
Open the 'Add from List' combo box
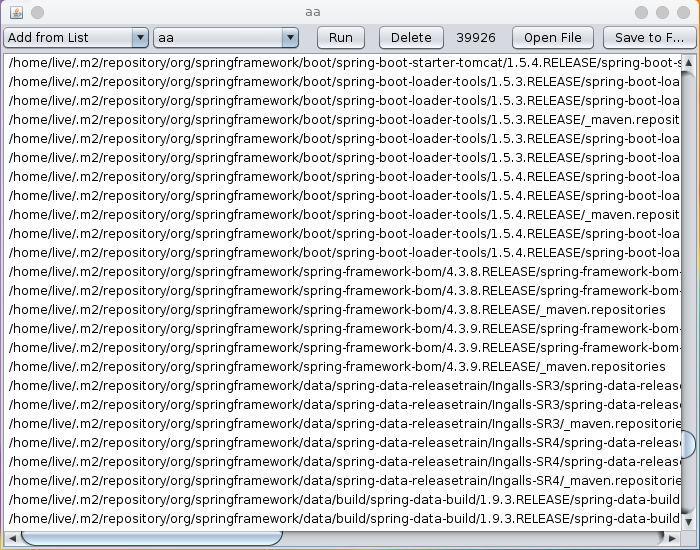click(76, 38)
